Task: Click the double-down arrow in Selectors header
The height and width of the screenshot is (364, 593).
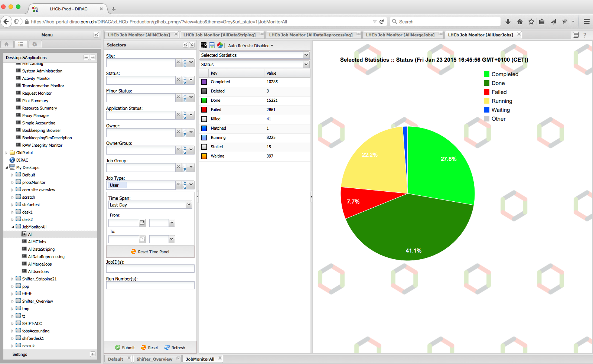Action: (x=192, y=45)
